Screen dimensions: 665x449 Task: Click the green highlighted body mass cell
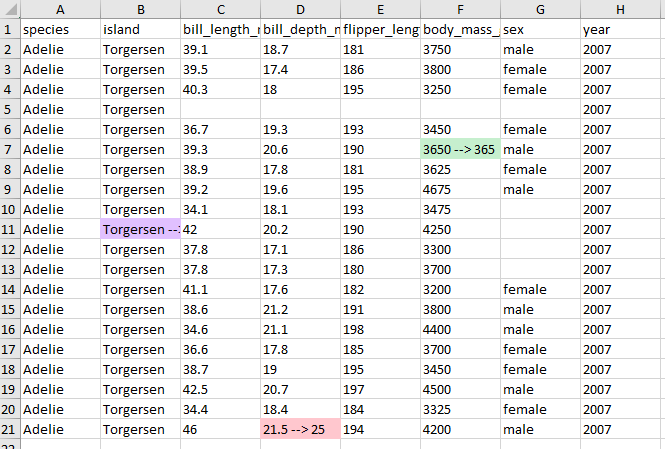click(x=460, y=149)
